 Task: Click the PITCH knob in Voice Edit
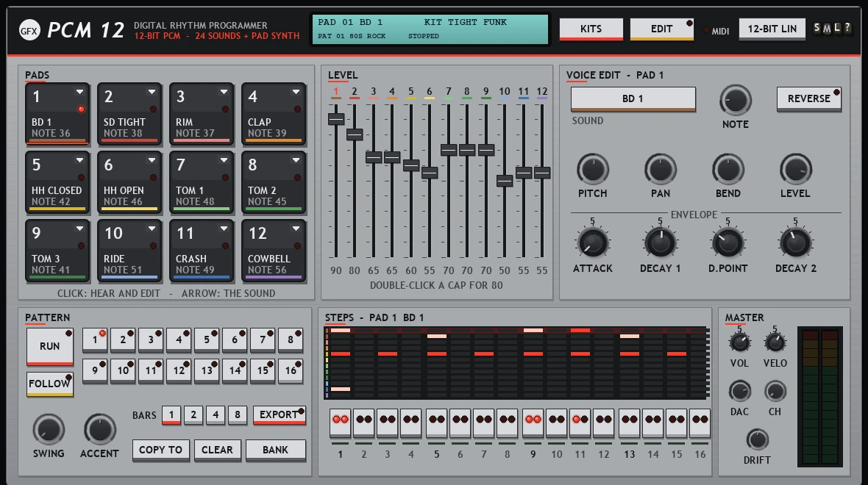point(592,169)
